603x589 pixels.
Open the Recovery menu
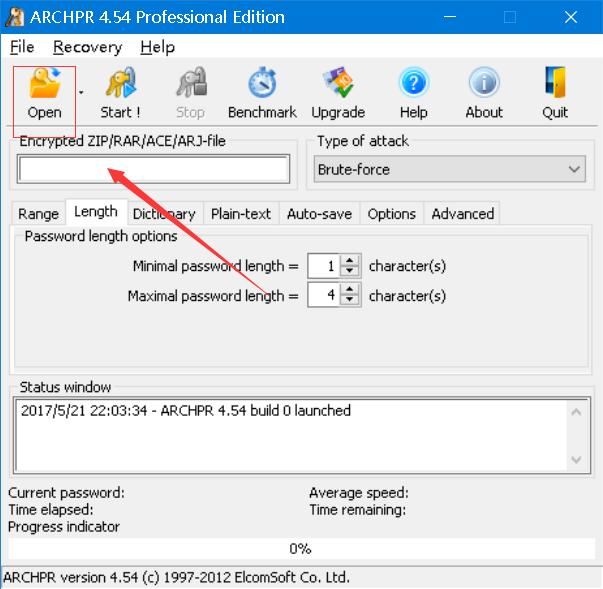point(87,47)
